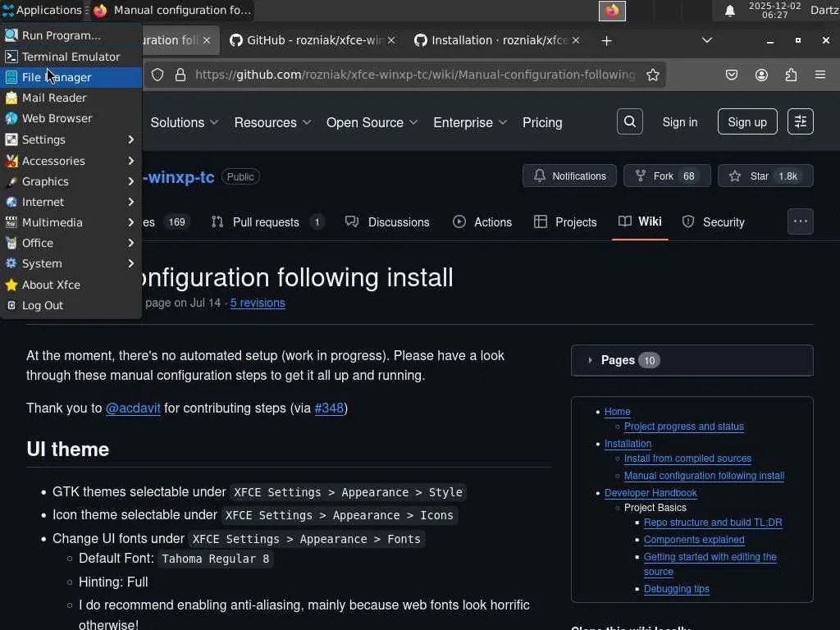Open the repository overflow ellipsis menu
The width and height of the screenshot is (840, 630).
pos(801,221)
